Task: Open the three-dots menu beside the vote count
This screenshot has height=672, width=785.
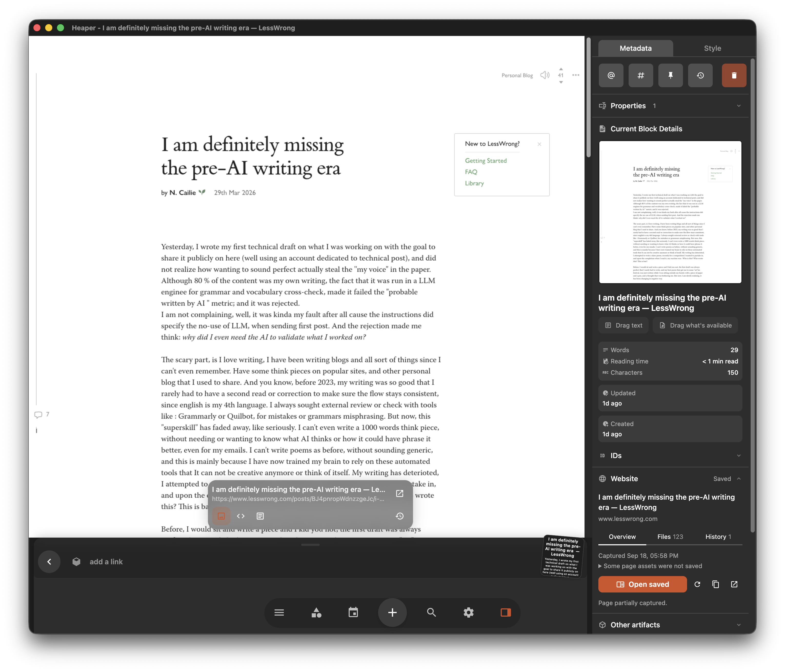Action: [576, 75]
